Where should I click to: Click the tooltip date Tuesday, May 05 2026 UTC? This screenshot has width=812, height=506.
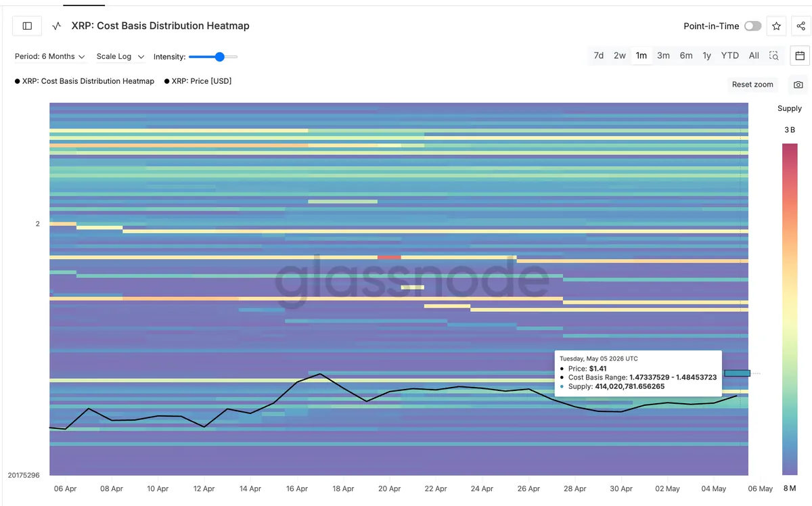599,359
